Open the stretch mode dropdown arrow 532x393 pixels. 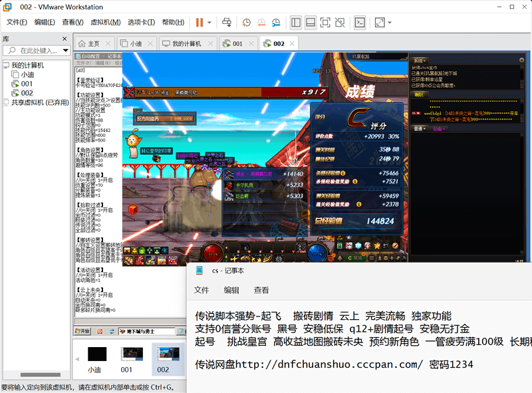point(390,23)
